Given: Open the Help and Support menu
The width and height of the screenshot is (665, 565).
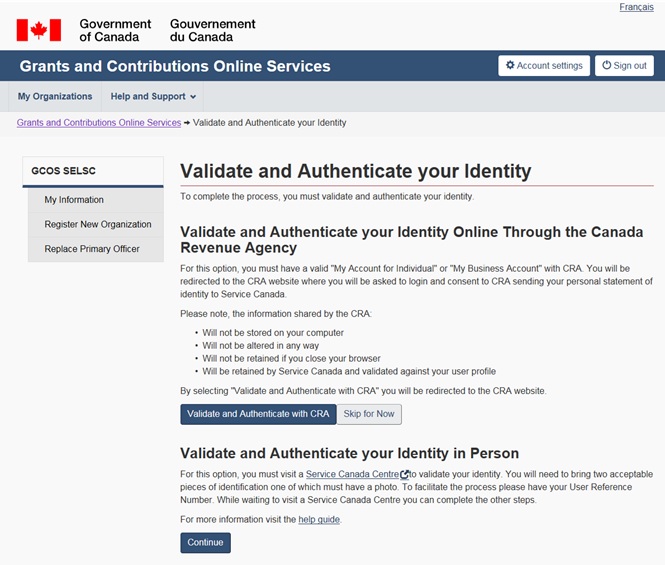Looking at the screenshot, I should [148, 97].
